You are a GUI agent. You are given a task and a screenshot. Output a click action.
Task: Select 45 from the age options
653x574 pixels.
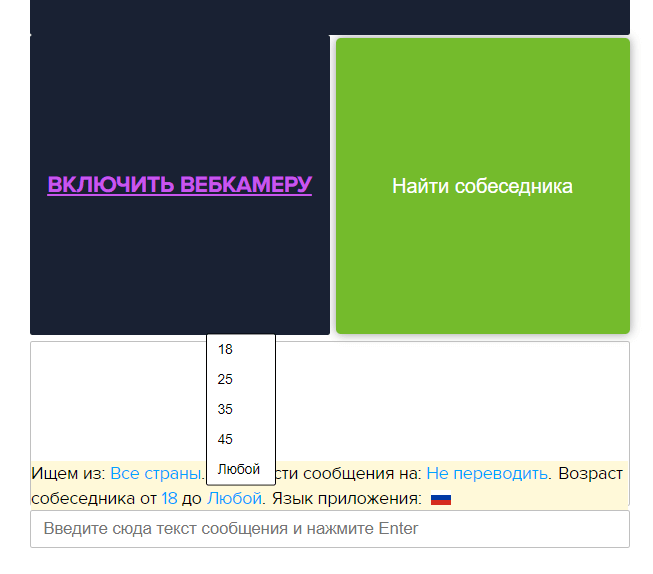pyautogui.click(x=241, y=439)
